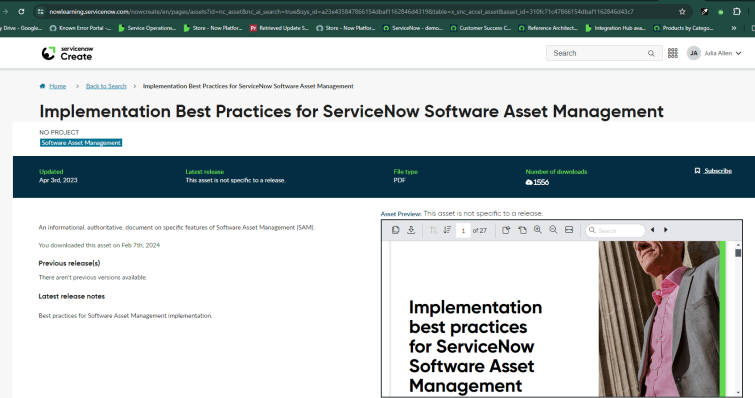Find next search match arrow
This screenshot has width=755, height=398.
pos(666,230)
